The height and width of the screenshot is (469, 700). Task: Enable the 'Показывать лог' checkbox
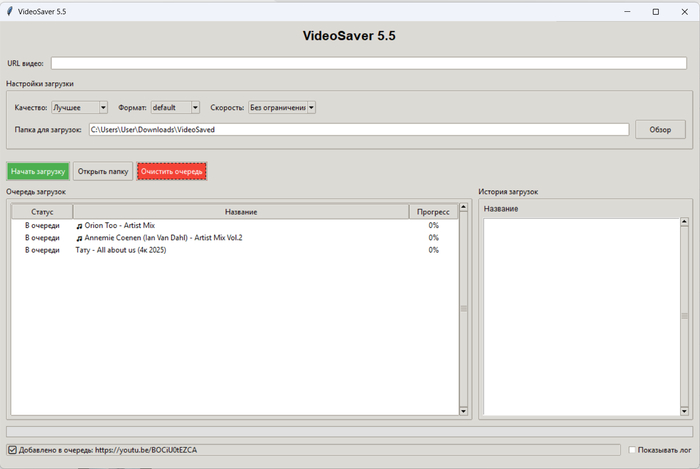[x=633, y=450]
